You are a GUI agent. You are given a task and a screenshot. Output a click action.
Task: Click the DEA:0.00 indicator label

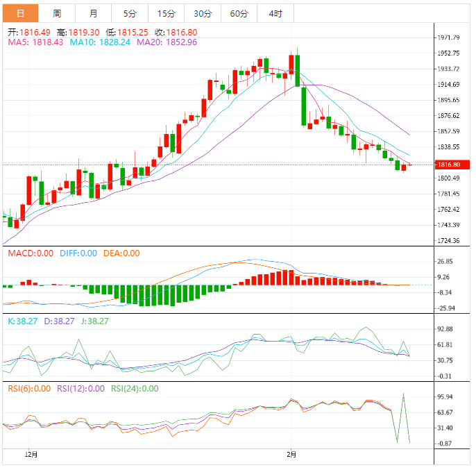pos(121,253)
